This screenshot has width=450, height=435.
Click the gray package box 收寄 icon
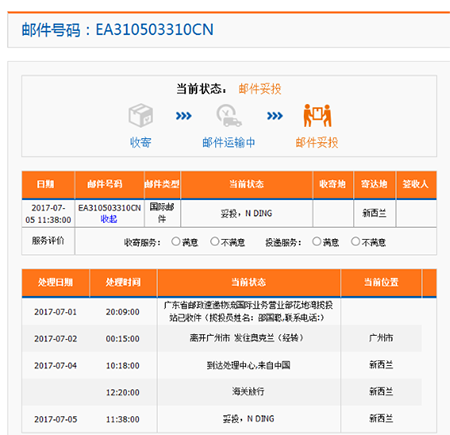point(141,115)
